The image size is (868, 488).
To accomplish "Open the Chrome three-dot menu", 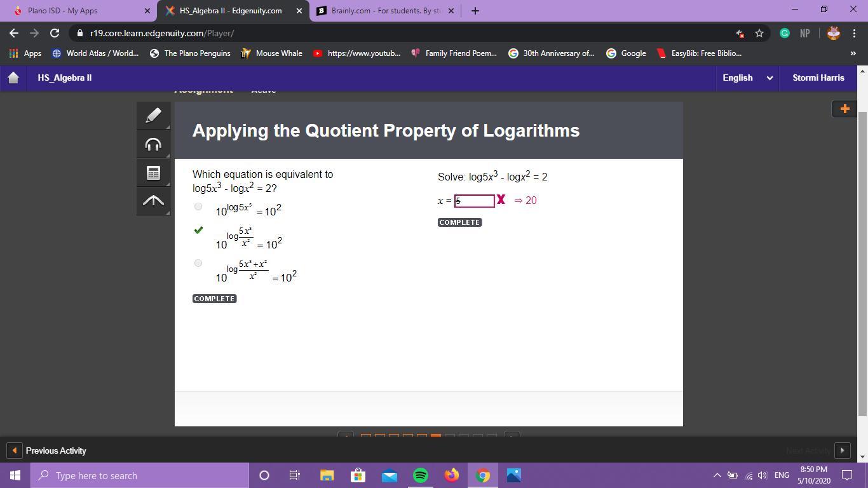I will click(x=854, y=33).
